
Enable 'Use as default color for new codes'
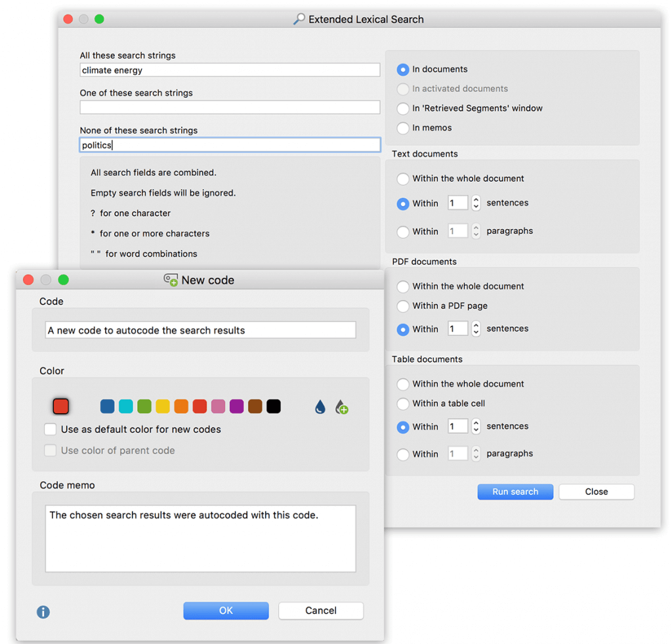pos(51,429)
